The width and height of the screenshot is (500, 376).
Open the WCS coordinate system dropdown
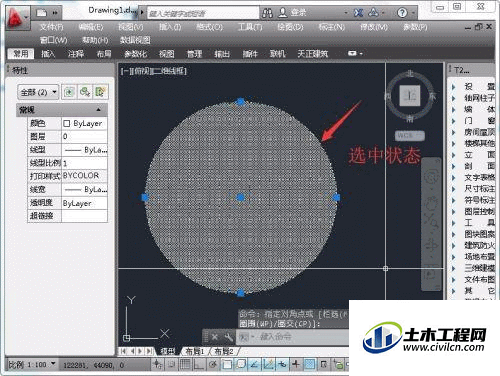410,135
